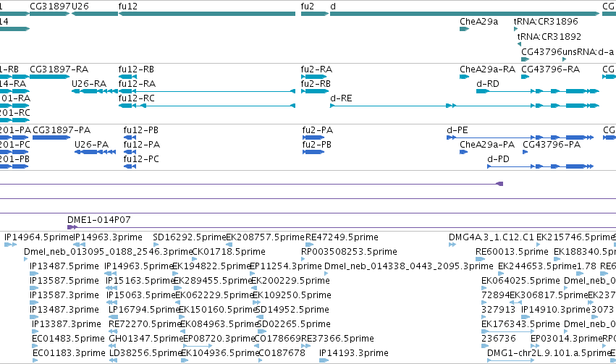This screenshot has width=616, height=364.
Task: Click the IP13587.5prime EST label
Action: [64, 281]
